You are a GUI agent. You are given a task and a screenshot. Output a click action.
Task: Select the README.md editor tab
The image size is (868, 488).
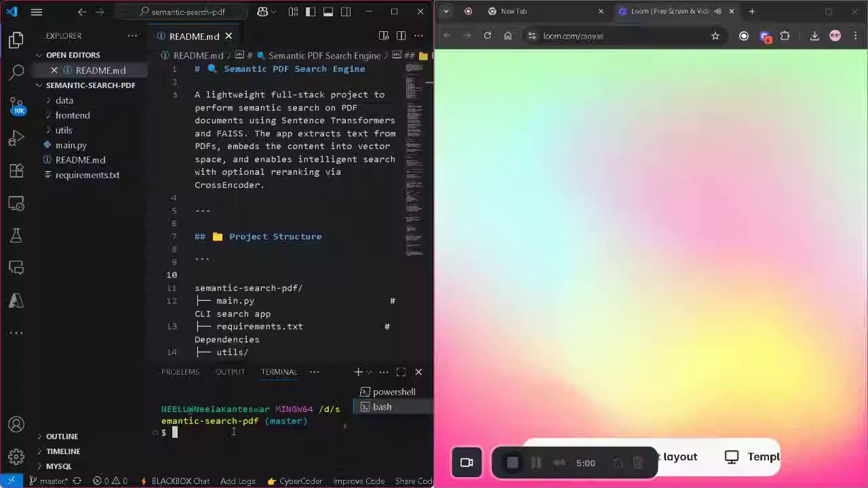(195, 36)
